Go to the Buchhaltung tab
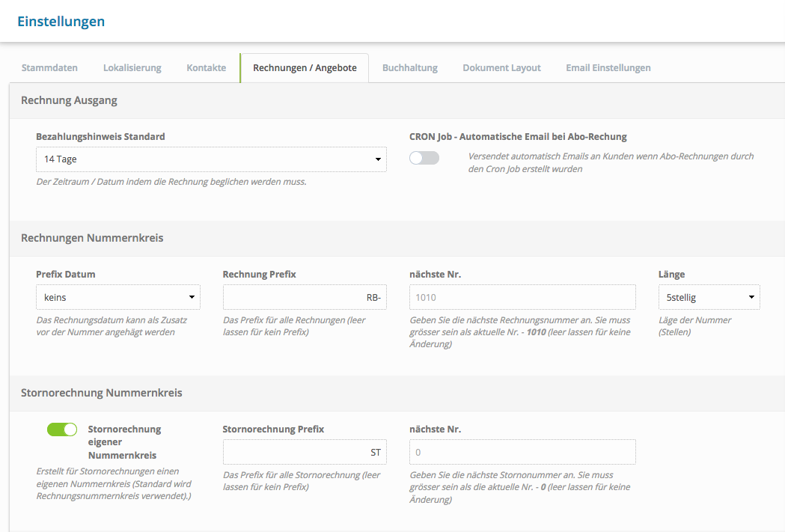 tap(410, 67)
